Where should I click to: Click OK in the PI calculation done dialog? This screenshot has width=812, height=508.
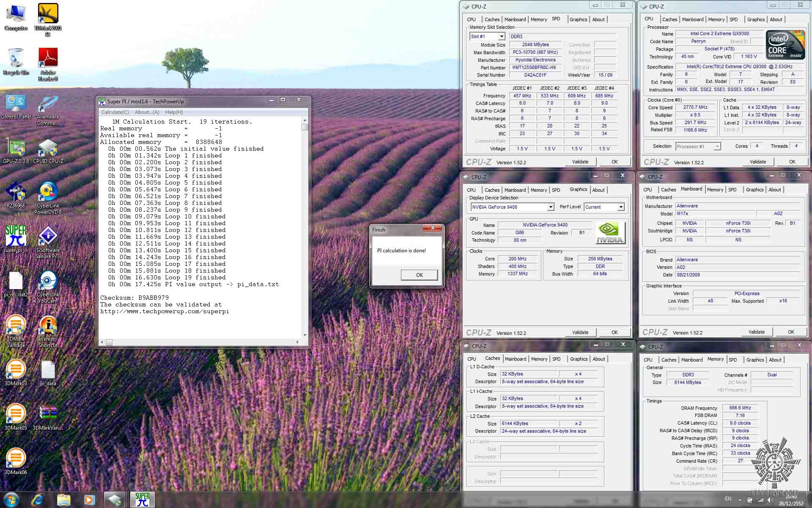(x=419, y=275)
